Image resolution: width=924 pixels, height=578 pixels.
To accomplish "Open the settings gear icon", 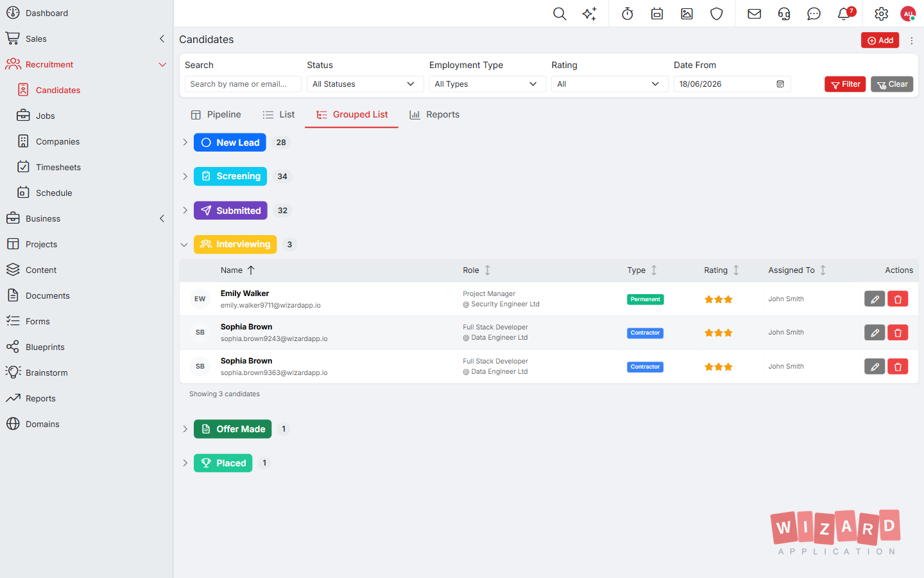I will coord(882,13).
